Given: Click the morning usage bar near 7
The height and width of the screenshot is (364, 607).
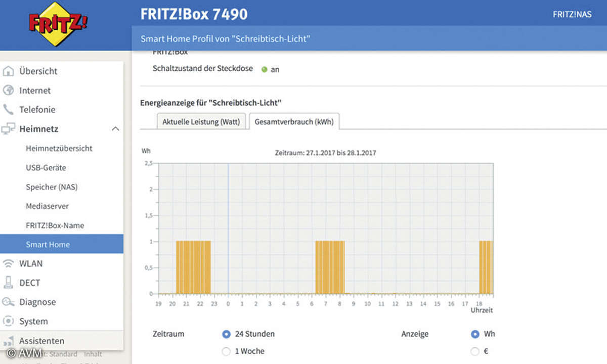Looking at the screenshot, I should pos(330,267).
